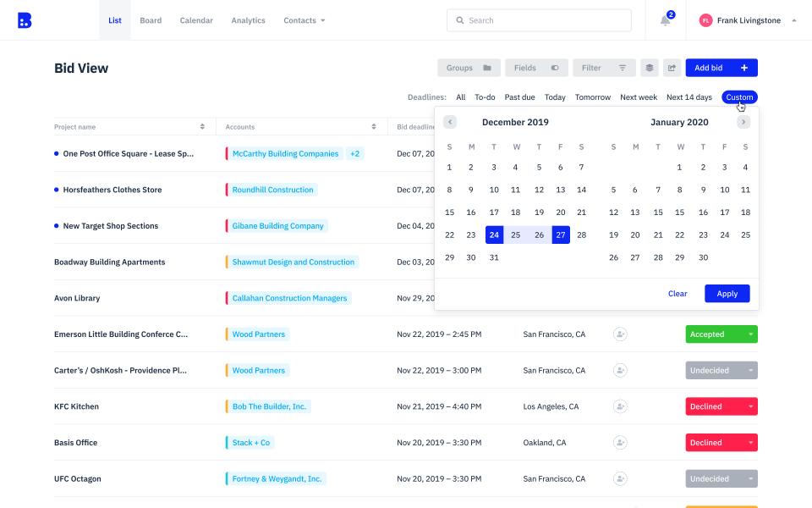Open notifications via the bell icon
Screen dimensions: 812x508
[665, 19]
